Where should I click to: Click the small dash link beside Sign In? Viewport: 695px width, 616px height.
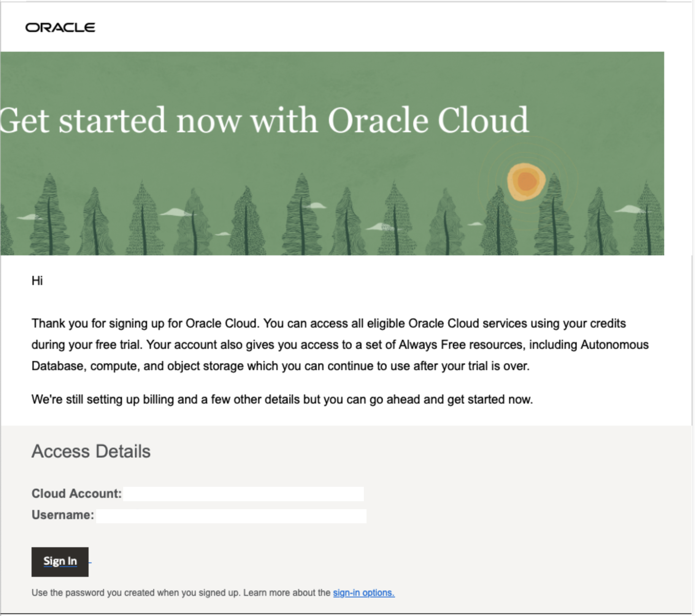click(90, 562)
